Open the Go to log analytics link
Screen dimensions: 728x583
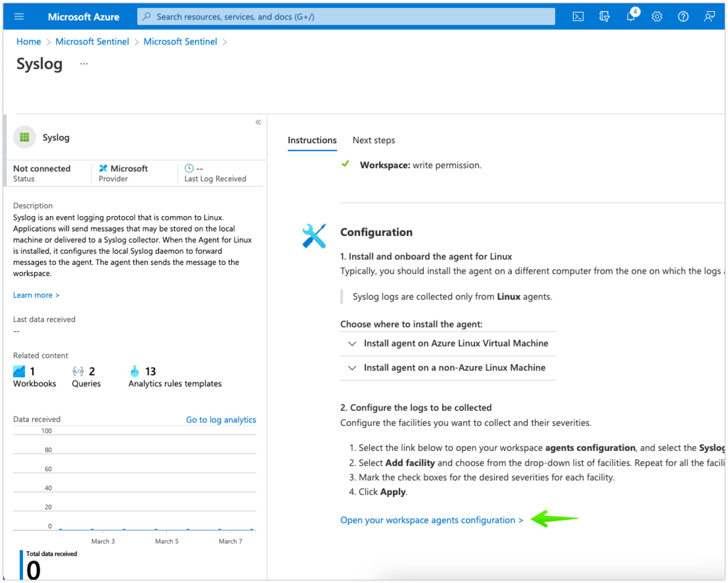click(221, 420)
